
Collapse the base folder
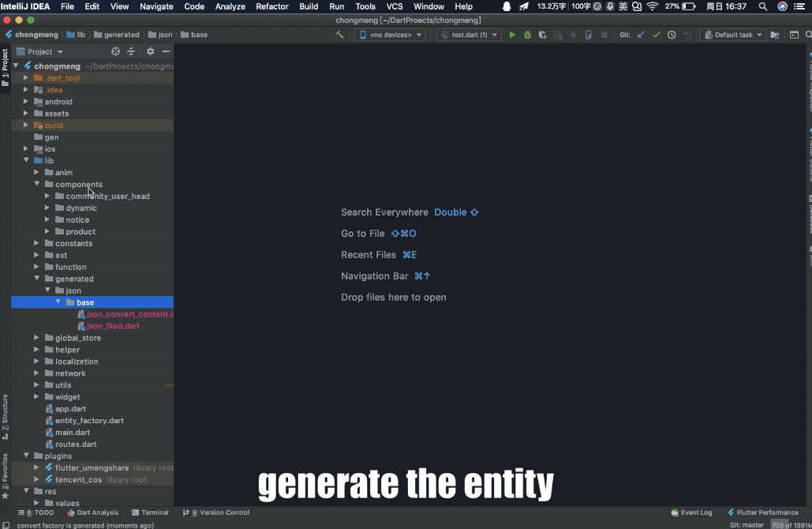click(x=58, y=302)
